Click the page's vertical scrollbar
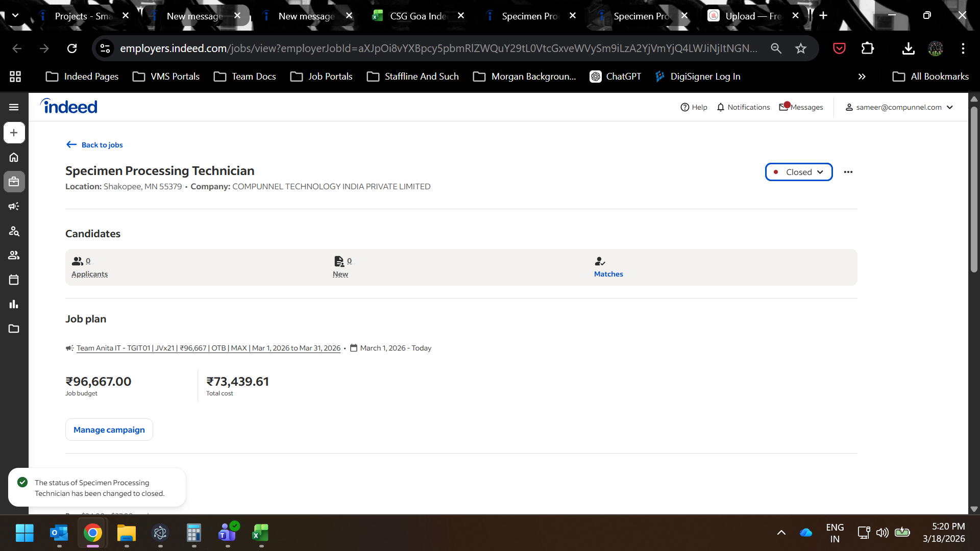 973,189
